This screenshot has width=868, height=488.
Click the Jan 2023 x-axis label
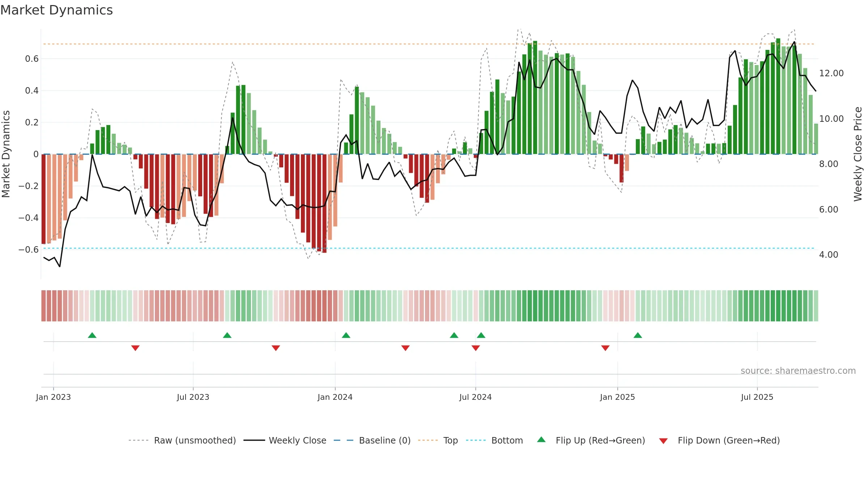[x=54, y=397]
